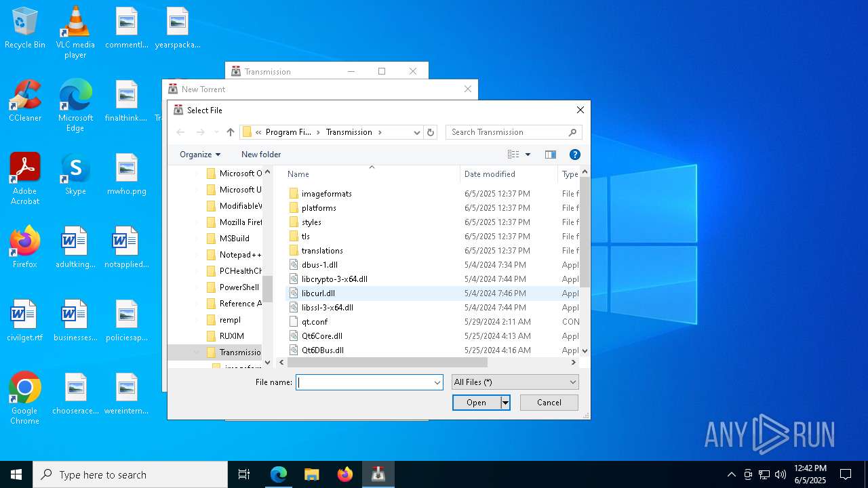868x488 pixels.
Task: Select MSBuild tree folder
Action: (x=228, y=239)
